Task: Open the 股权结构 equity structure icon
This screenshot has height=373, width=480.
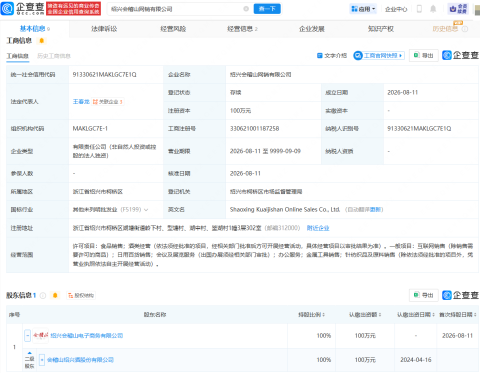Action: click(x=81, y=295)
